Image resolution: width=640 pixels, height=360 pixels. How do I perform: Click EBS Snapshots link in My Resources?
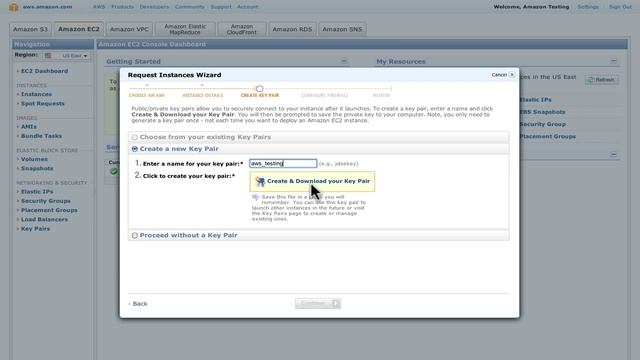click(542, 112)
